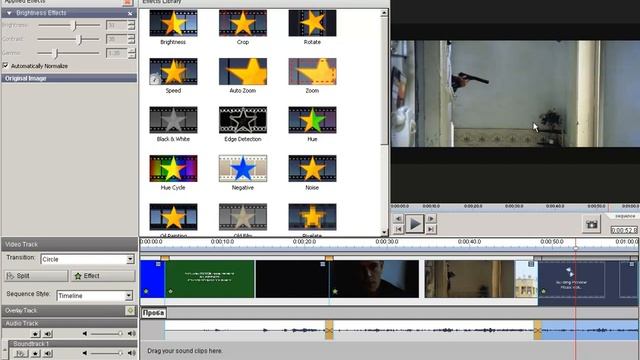Click timeline ruler at 0:00:30.0
Image resolution: width=640 pixels, height=360 pixels.
[x=387, y=242]
